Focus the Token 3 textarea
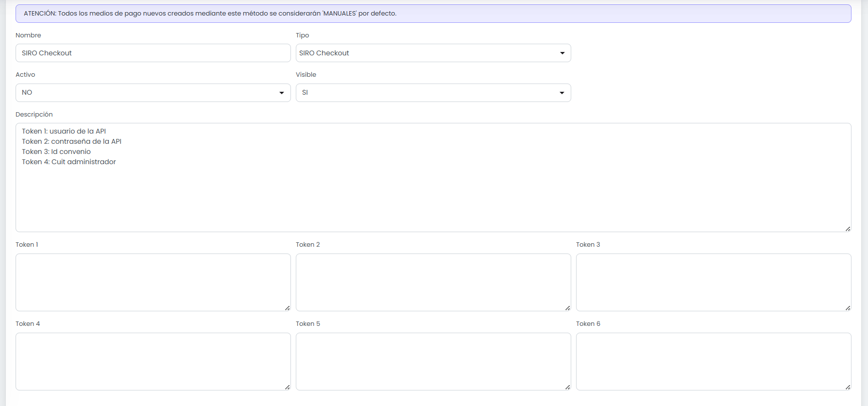Viewport: 868px width, 406px height. tap(714, 282)
